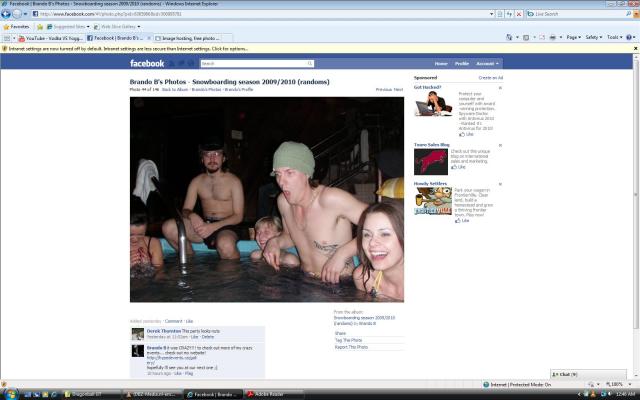Click the Share link
Screen dimensions: 640x400
340,333
